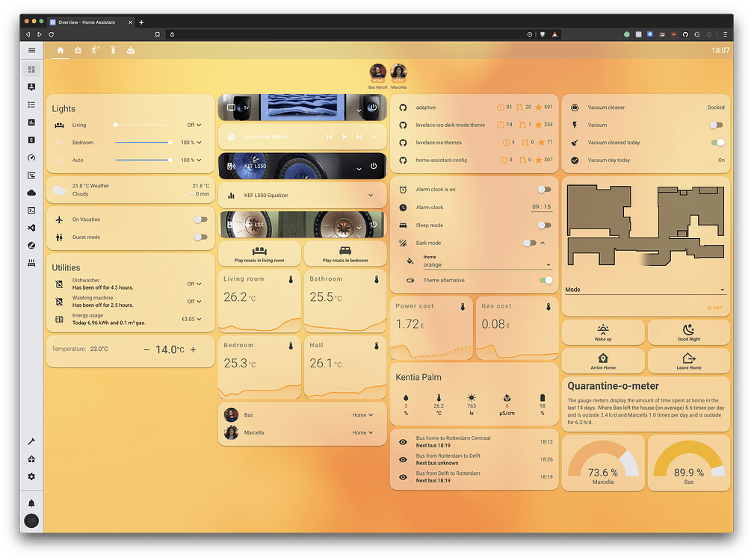The width and height of the screenshot is (754, 560).
Task: Skip to next Spotify track
Action: pyautogui.click(x=359, y=137)
